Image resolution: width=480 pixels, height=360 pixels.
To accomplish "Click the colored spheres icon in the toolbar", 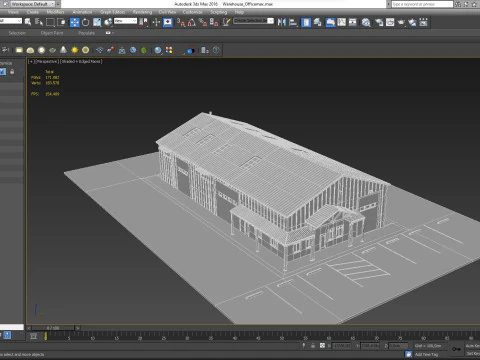I will [x=169, y=50].
